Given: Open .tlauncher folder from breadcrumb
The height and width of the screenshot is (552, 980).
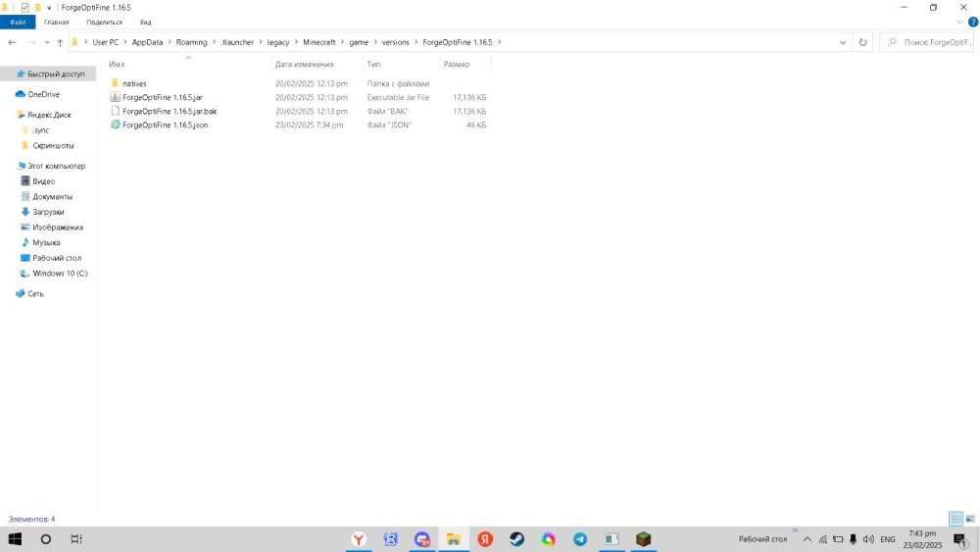Looking at the screenshot, I should pyautogui.click(x=237, y=42).
